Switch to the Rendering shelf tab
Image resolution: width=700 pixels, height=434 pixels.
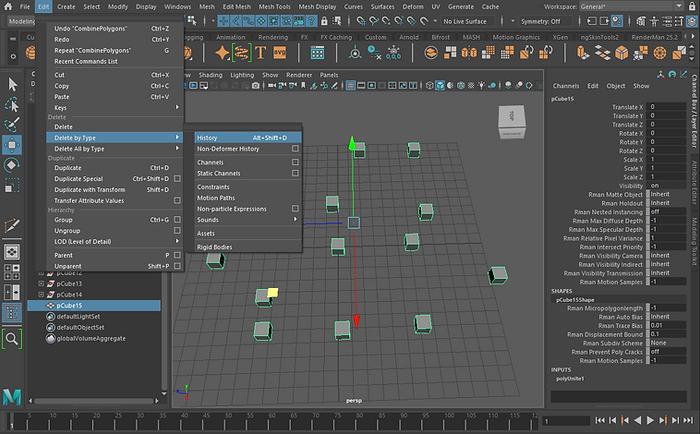[x=273, y=37]
